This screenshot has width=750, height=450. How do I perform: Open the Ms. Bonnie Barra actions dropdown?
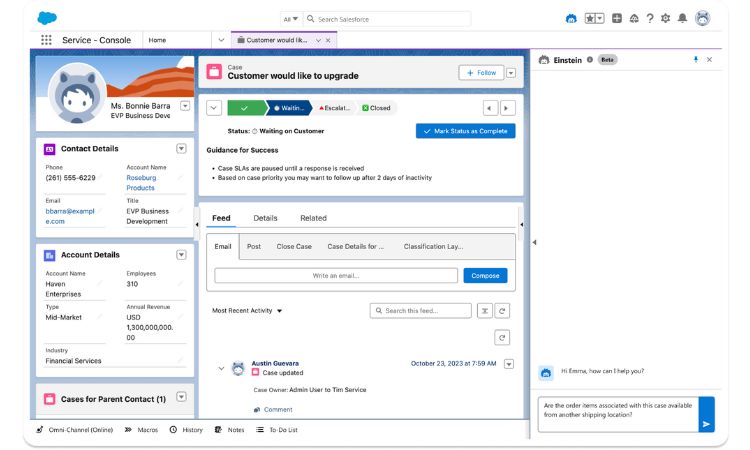185,106
